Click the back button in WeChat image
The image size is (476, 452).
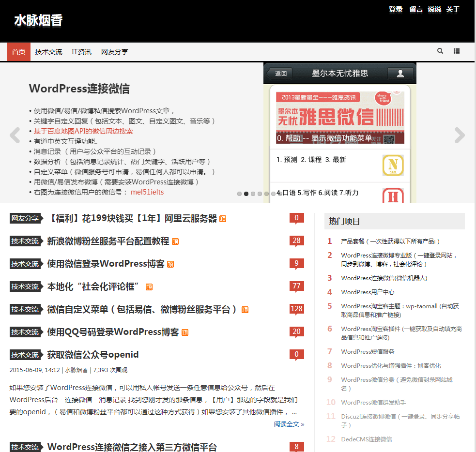(281, 74)
